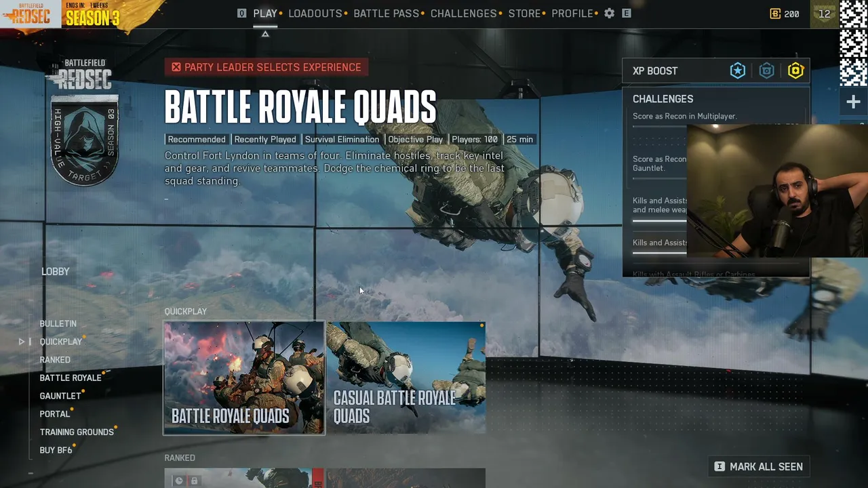
Task: Click the Objective Play tag
Action: point(415,139)
